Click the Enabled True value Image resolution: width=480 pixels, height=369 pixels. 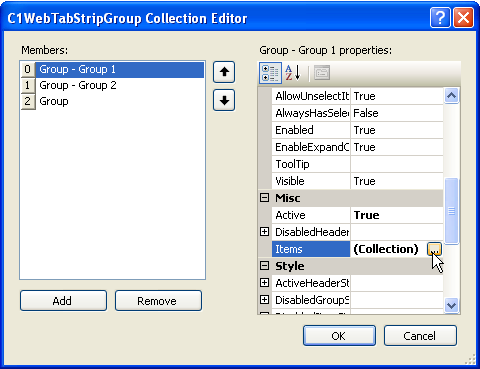[397, 130]
